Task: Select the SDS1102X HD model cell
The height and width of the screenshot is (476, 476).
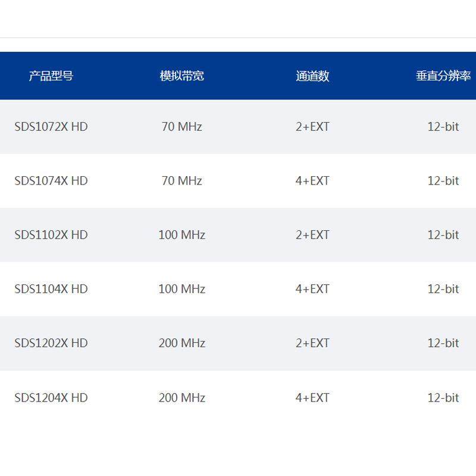Action: click(x=51, y=234)
